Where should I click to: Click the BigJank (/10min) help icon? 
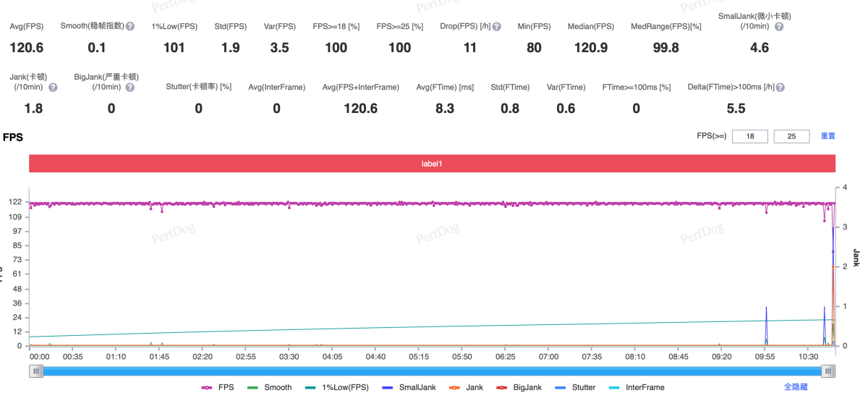pos(129,88)
